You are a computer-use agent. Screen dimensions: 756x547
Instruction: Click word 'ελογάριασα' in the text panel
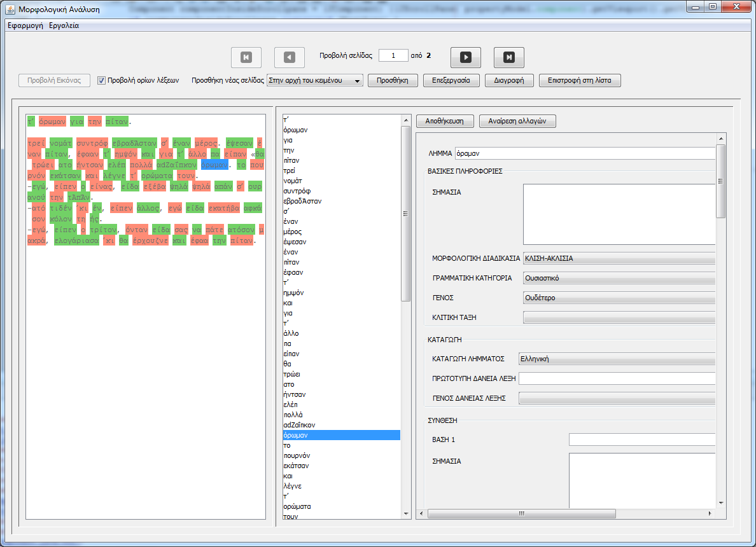[76, 240]
